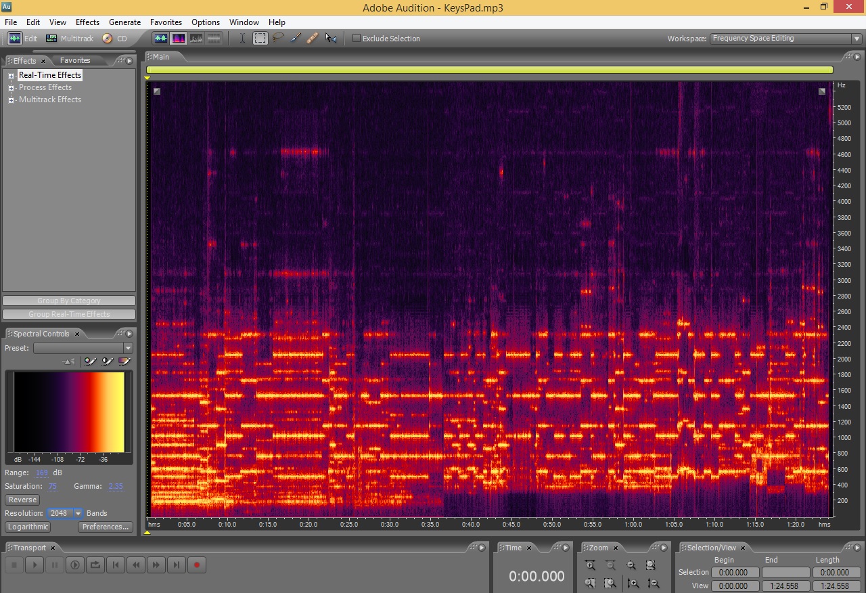The image size is (868, 593).
Task: Play the audio from cursor
Action: tap(35, 565)
